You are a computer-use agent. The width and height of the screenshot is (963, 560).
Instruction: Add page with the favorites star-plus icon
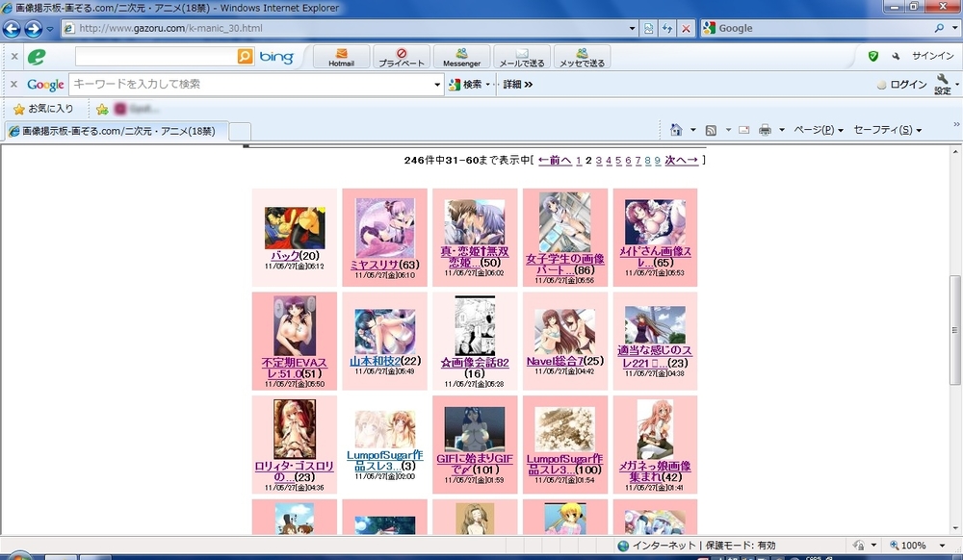click(x=102, y=109)
